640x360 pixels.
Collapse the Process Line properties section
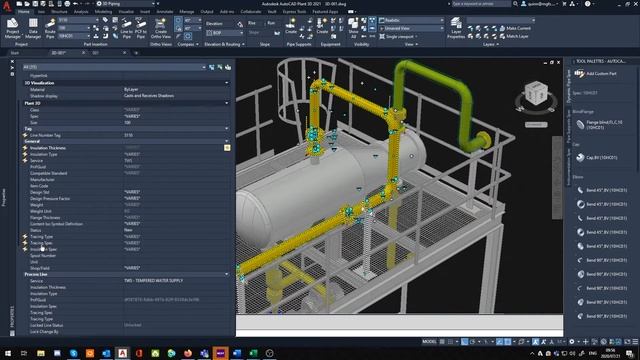(227, 274)
